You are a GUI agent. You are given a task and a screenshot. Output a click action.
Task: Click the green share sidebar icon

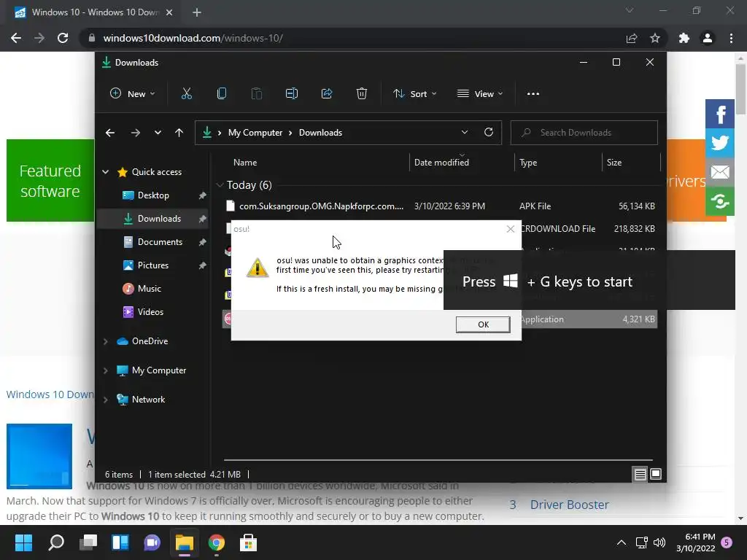(x=720, y=201)
